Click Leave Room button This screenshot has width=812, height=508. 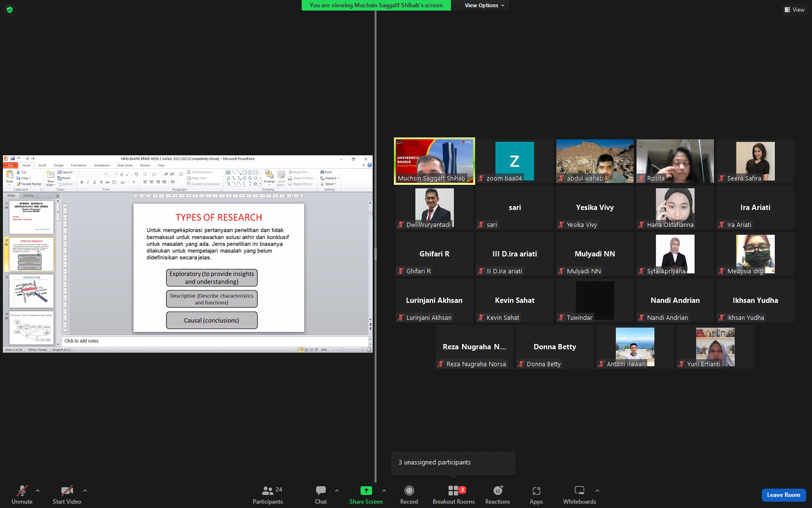click(783, 495)
